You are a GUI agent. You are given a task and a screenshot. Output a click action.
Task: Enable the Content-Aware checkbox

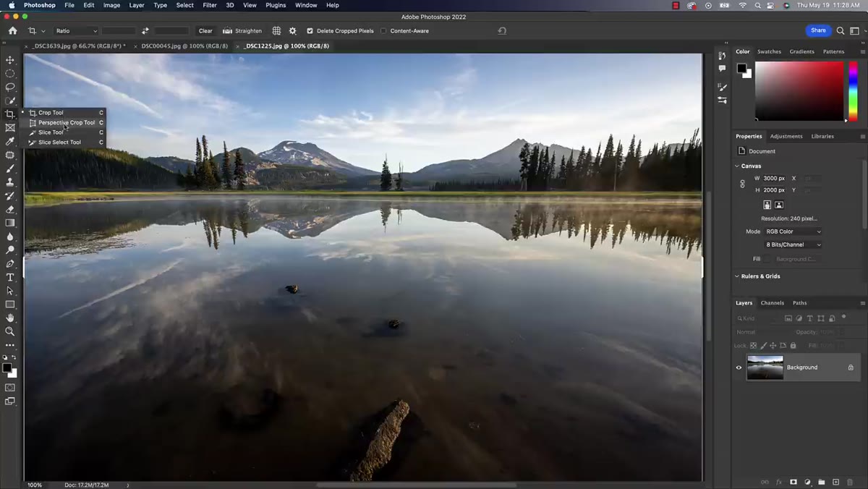(383, 31)
